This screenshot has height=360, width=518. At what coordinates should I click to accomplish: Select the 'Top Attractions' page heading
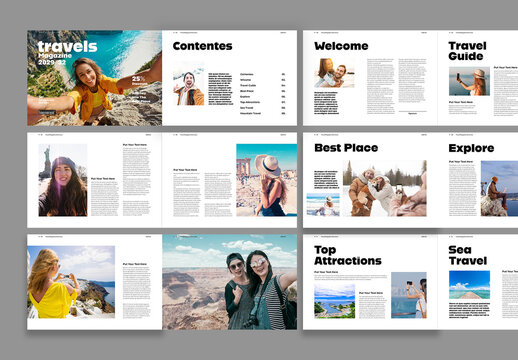point(348,255)
